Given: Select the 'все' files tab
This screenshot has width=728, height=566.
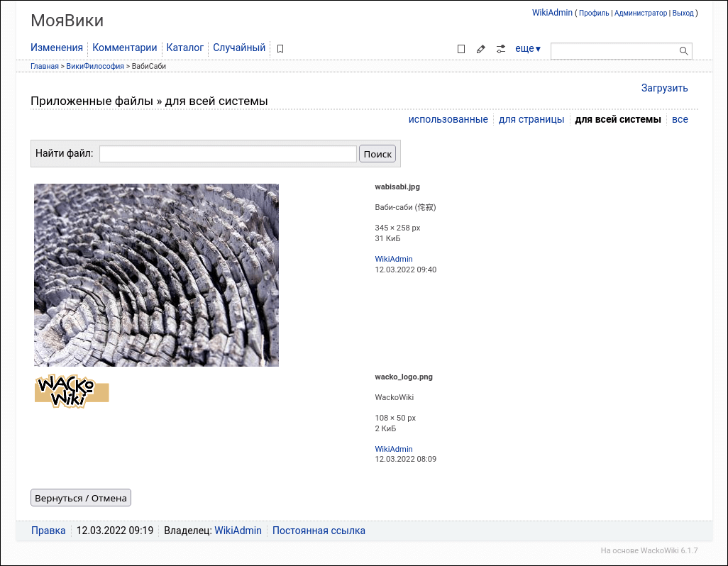Looking at the screenshot, I should 680,119.
